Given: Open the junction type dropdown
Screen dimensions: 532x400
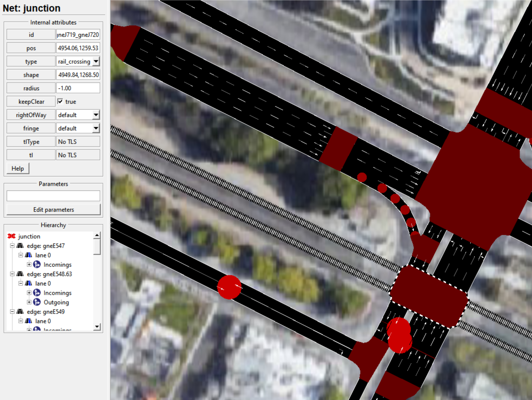Looking at the screenshot, I should point(96,61).
